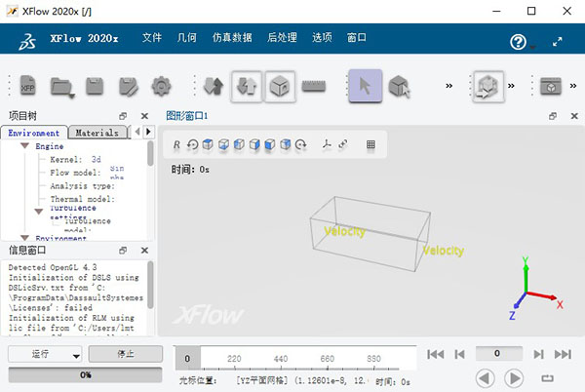Open the 仿真数据 menu

[232, 38]
